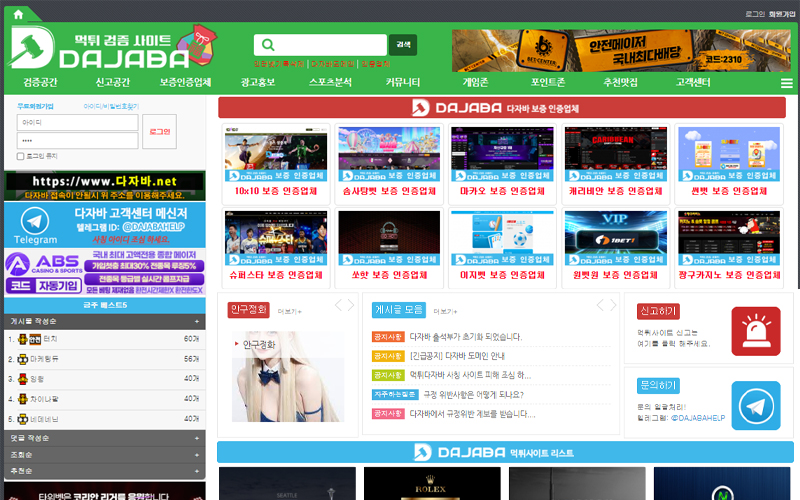Open the 고객센터 menu
The image size is (800, 500).
coord(693,82)
